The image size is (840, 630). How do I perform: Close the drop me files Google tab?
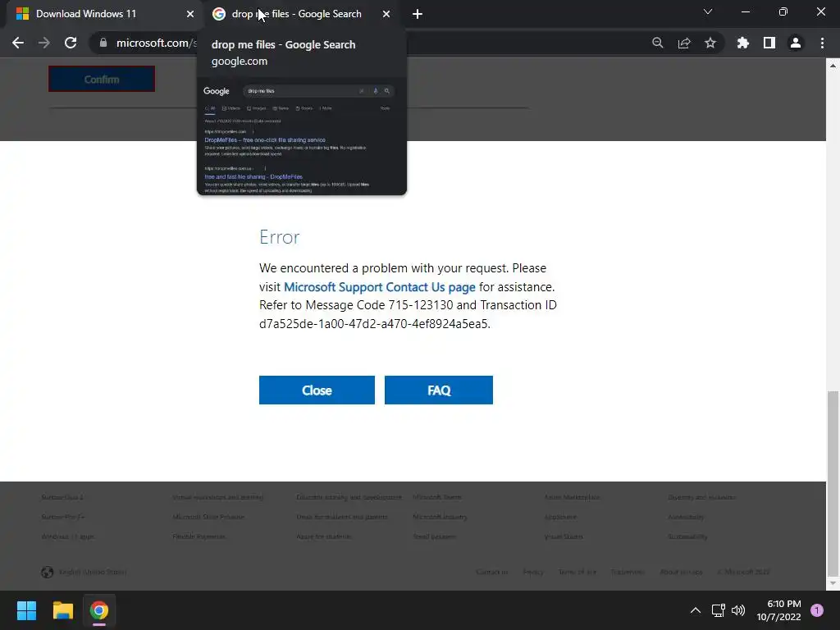(386, 14)
